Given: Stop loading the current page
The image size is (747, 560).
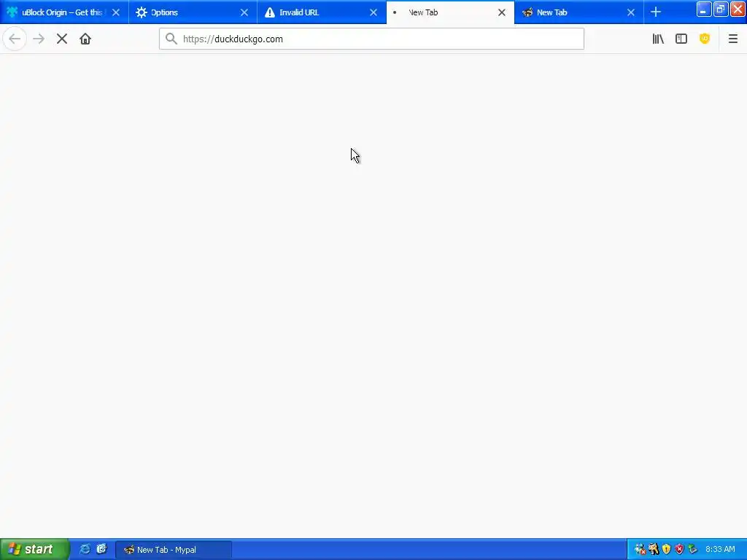Looking at the screenshot, I should tap(62, 39).
